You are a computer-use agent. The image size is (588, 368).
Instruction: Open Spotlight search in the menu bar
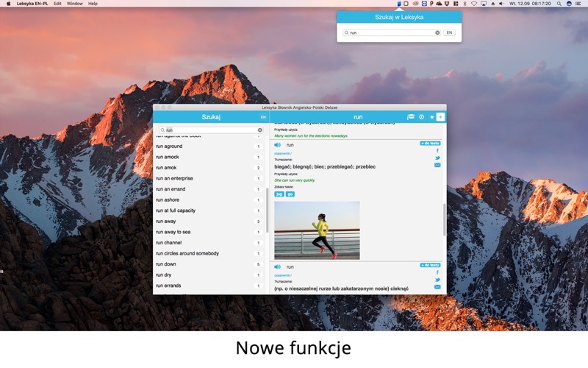point(559,4)
